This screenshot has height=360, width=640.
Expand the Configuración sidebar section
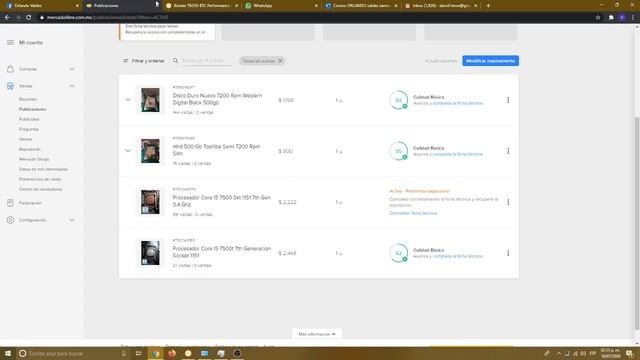coord(72,220)
